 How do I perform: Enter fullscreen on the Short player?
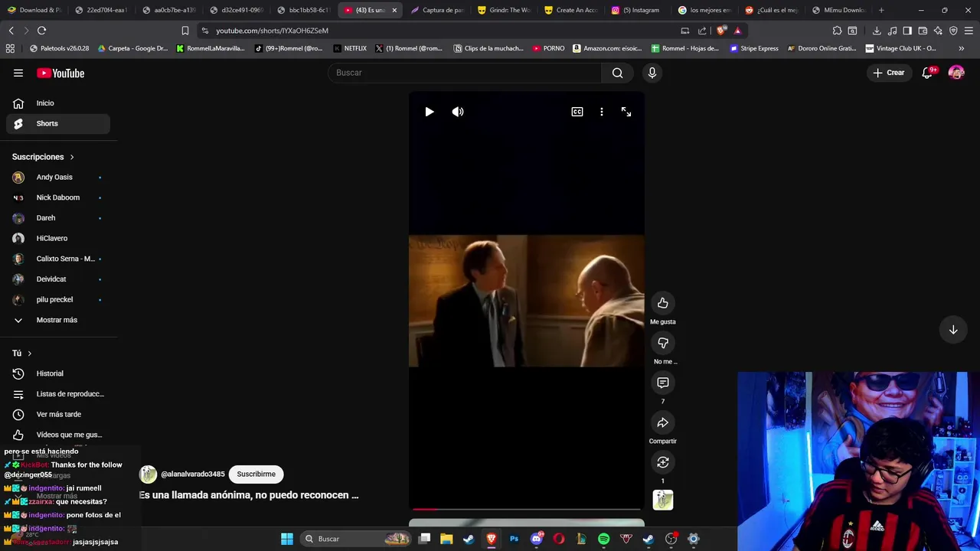pos(626,112)
